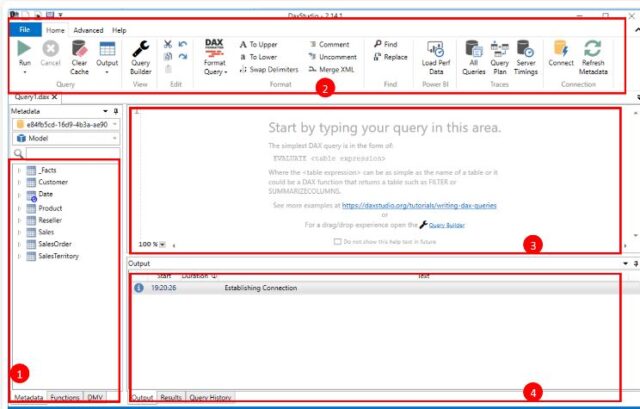The height and width of the screenshot is (409, 640).
Task: Click the Duration column header
Action: [x=199, y=276]
